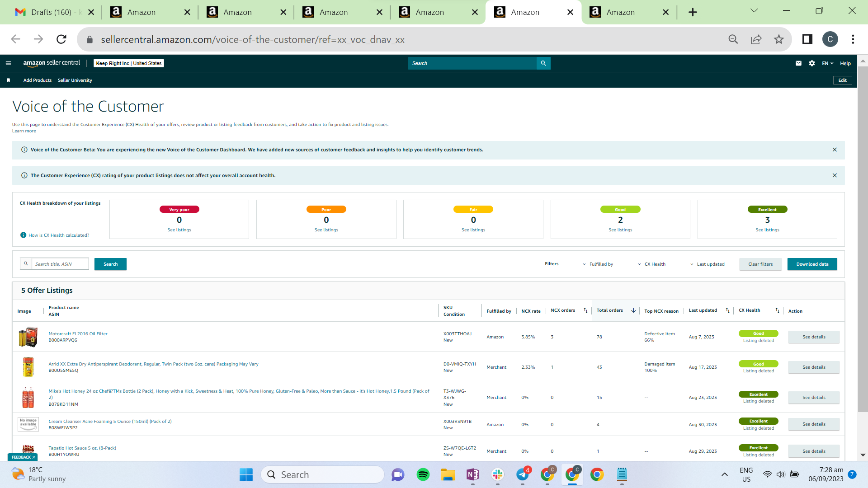Dismiss the CX rating account health banner
Viewport: 868px width, 488px height.
pos(835,175)
